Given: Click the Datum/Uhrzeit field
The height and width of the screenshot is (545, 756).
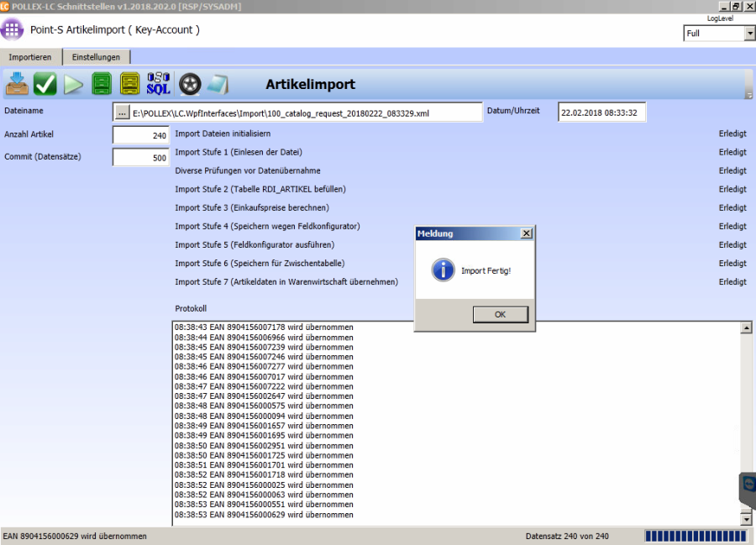Looking at the screenshot, I should point(601,113).
